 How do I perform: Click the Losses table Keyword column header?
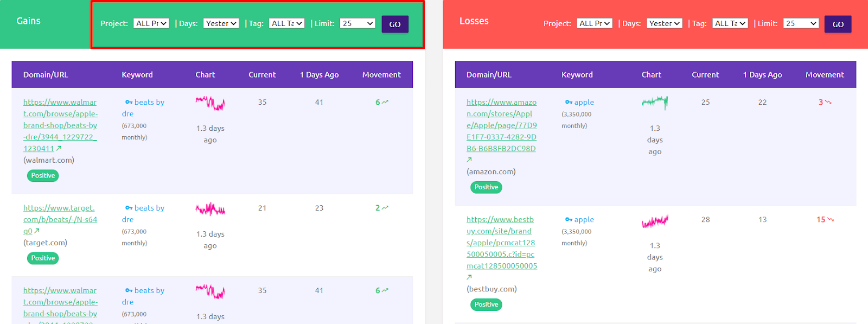point(577,74)
